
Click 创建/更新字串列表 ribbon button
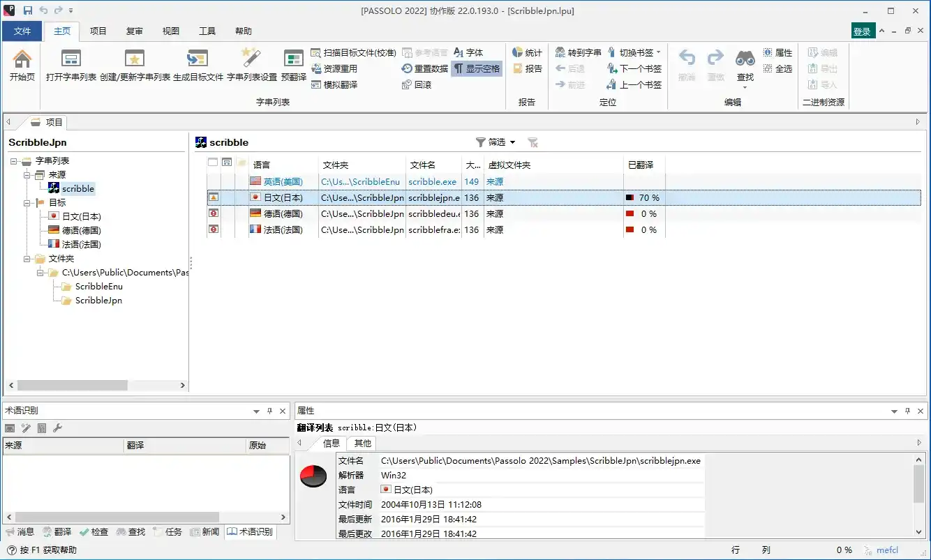(x=135, y=66)
